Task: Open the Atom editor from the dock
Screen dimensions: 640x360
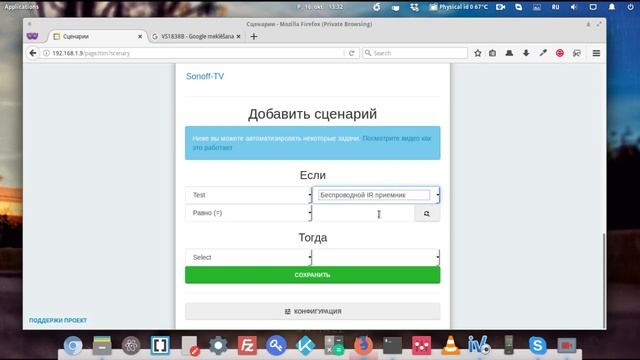Action: click(x=131, y=345)
